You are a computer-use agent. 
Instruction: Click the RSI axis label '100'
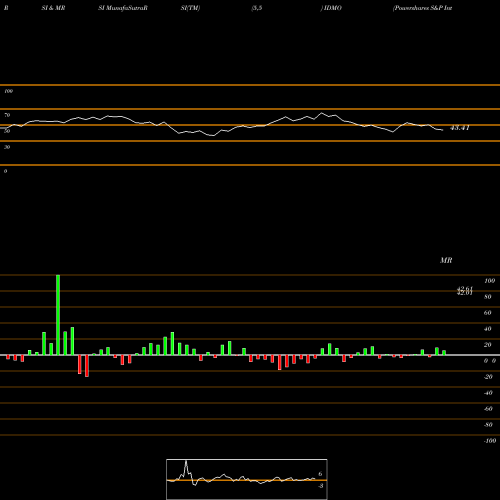point(8,91)
